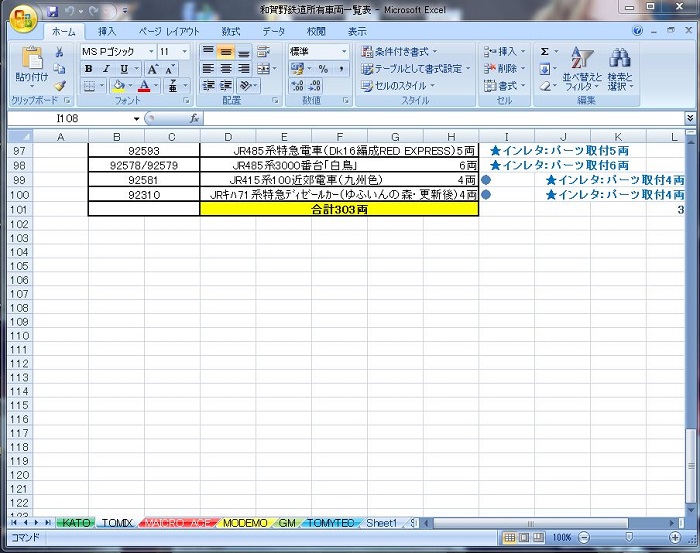The image size is (700, 553).
Task: Toggle wrap text
Action: 263,52
